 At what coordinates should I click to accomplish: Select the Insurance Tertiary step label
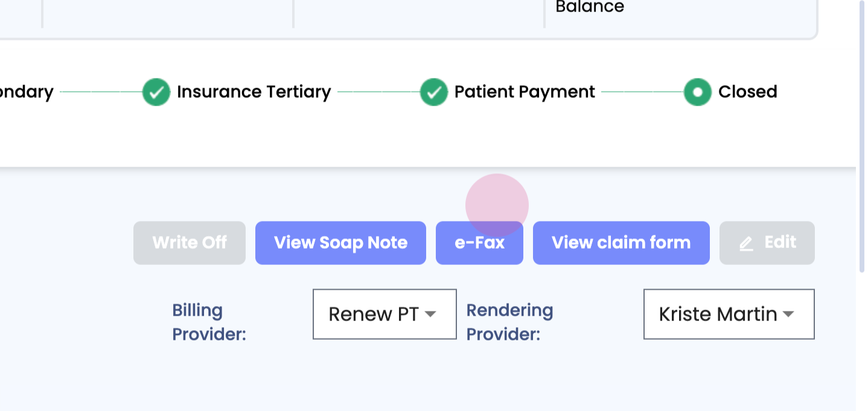pyautogui.click(x=254, y=92)
